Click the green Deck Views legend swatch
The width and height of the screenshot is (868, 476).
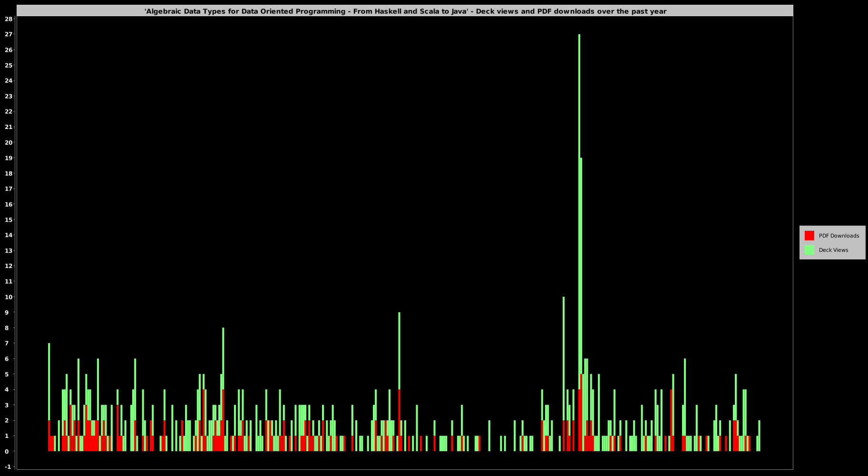[809, 250]
